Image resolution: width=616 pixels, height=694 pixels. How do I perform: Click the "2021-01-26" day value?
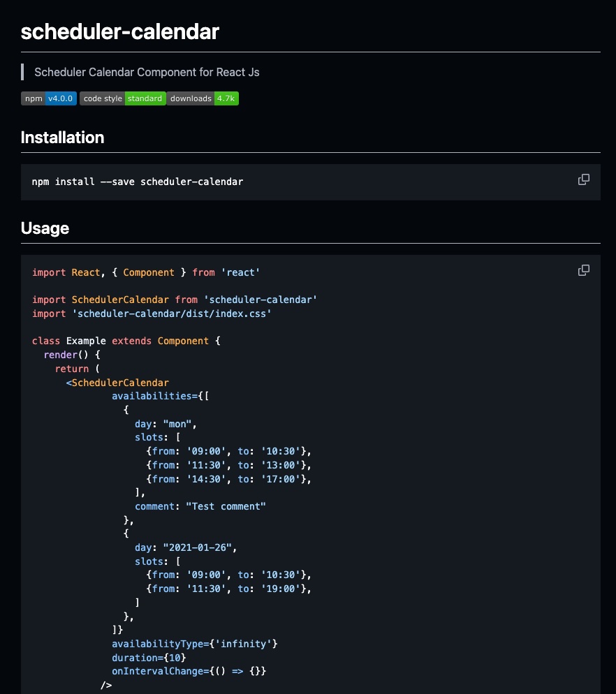[198, 547]
